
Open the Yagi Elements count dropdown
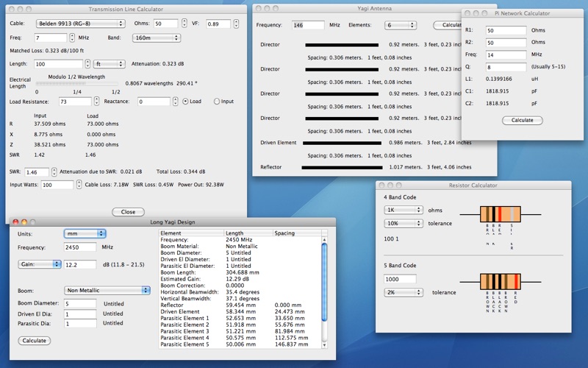401,25
